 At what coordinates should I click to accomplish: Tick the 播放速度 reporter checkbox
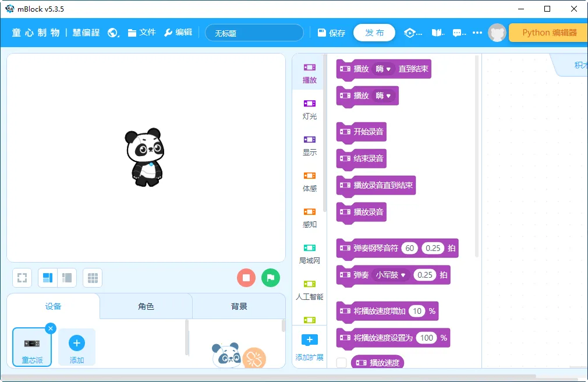(x=342, y=363)
